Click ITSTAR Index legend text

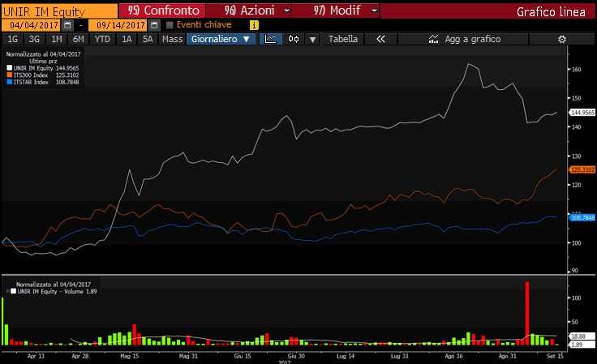pyautogui.click(x=31, y=82)
